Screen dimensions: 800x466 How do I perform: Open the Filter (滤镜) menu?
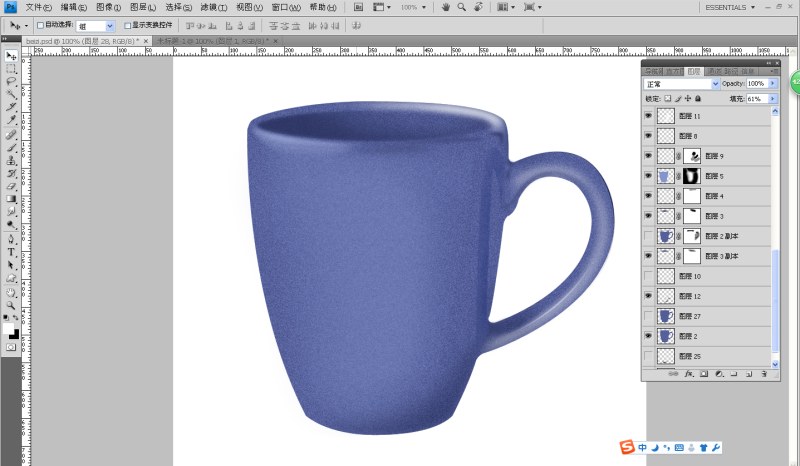(x=214, y=7)
